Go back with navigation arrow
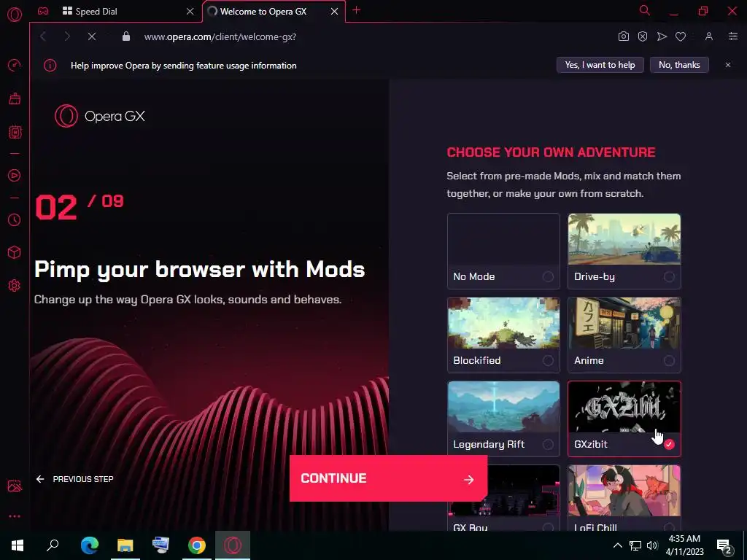This screenshot has height=560, width=747. pos(43,36)
